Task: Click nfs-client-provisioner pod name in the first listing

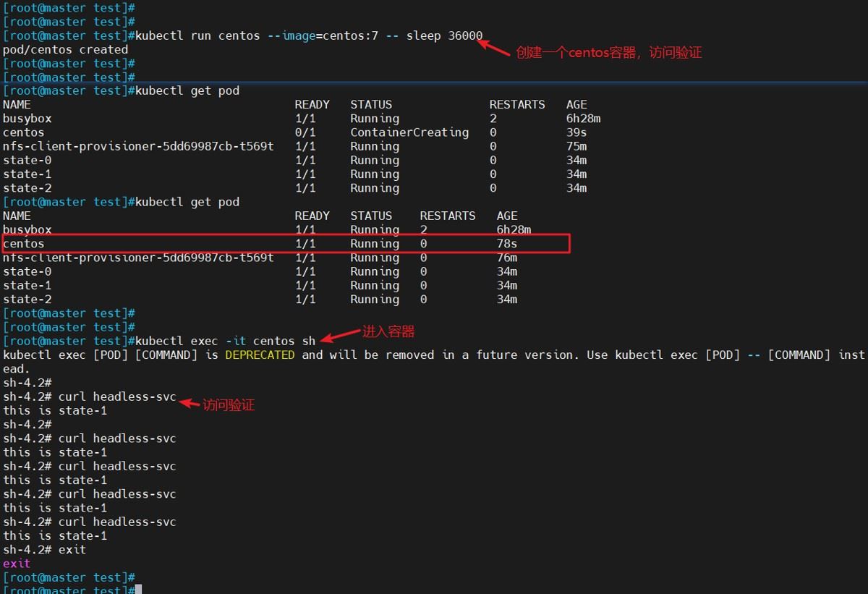Action: point(138,146)
